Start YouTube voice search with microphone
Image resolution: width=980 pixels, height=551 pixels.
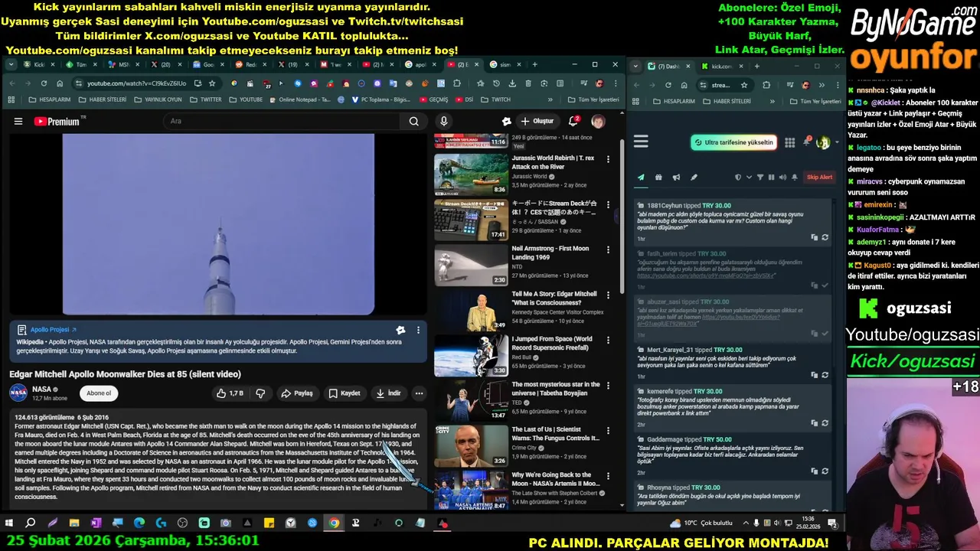tap(443, 121)
